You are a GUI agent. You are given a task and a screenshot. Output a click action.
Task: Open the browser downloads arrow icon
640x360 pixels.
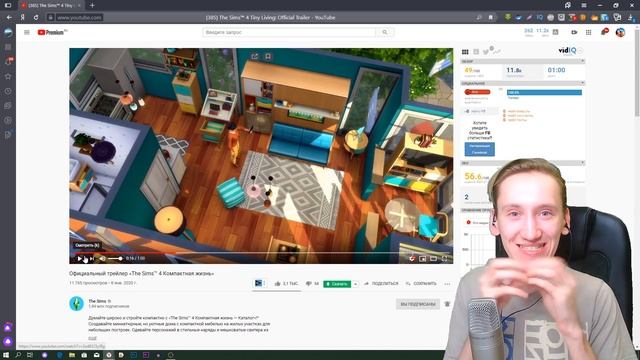tap(632, 18)
